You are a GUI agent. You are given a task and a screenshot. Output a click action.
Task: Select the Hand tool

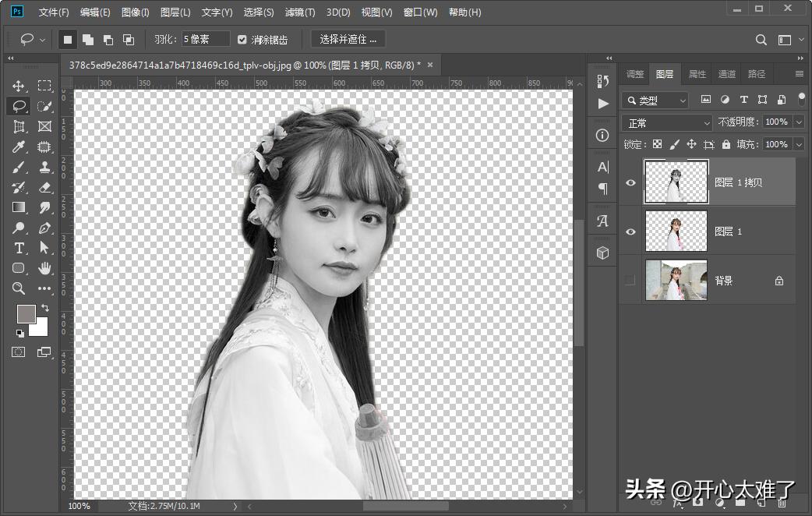(x=44, y=268)
